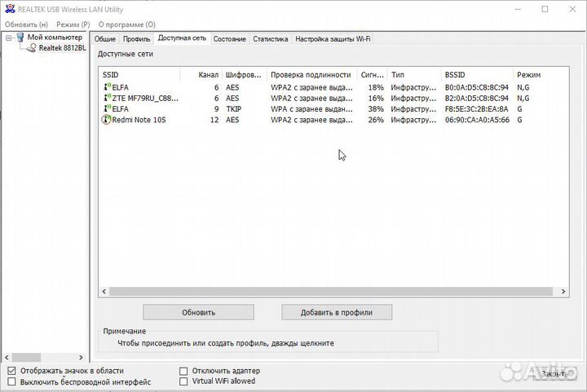Switch to the 'Общие' tab
587x392 pixels.
(x=105, y=39)
